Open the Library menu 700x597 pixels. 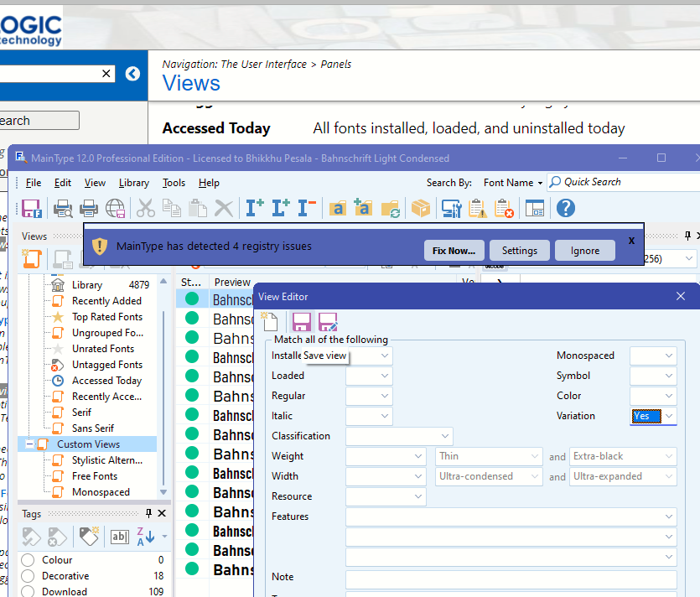coord(134,183)
